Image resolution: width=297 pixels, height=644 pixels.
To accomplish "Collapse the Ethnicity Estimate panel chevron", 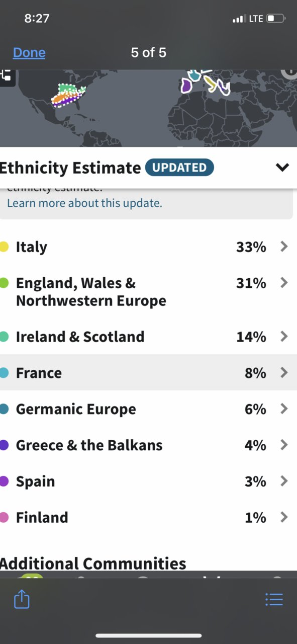I will (282, 168).
